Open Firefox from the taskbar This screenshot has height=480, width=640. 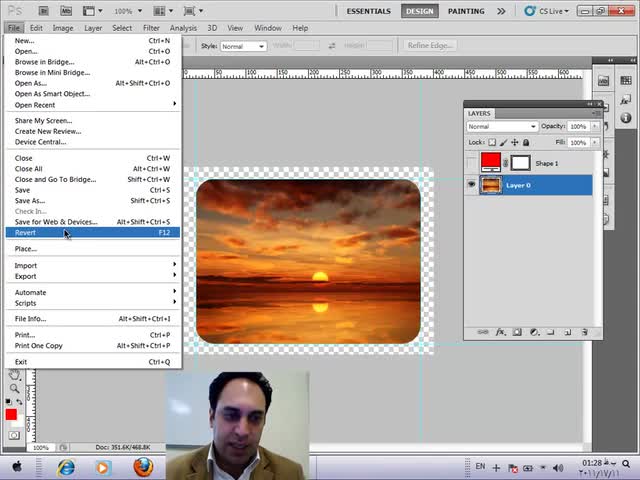tap(143, 467)
